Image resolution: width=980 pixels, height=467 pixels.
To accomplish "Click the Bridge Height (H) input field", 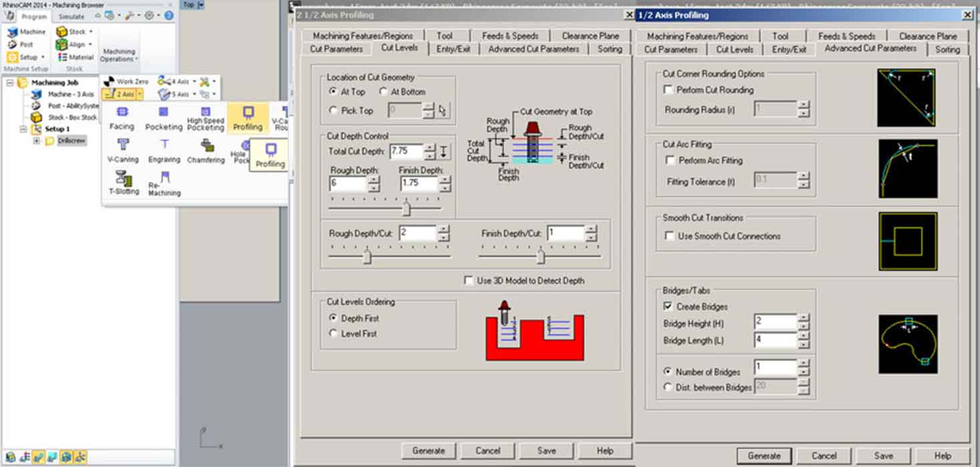I will [x=775, y=321].
